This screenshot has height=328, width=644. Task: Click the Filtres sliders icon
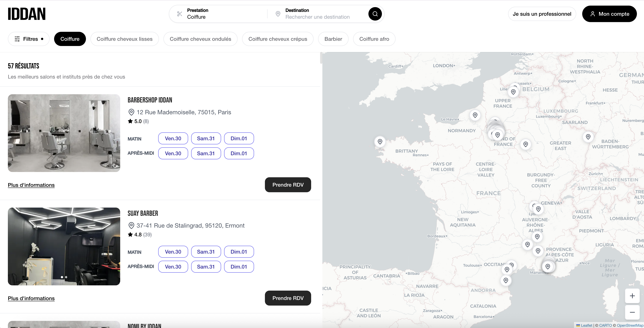click(17, 39)
